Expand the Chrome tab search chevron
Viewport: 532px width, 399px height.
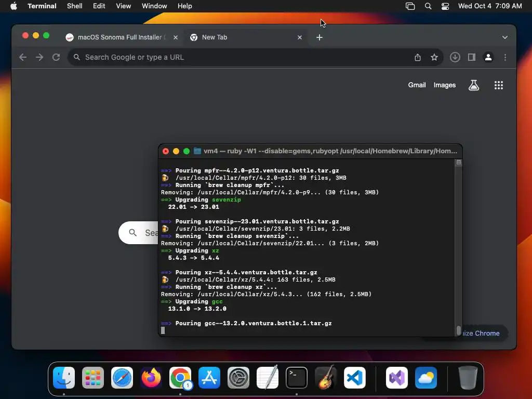[x=505, y=37]
